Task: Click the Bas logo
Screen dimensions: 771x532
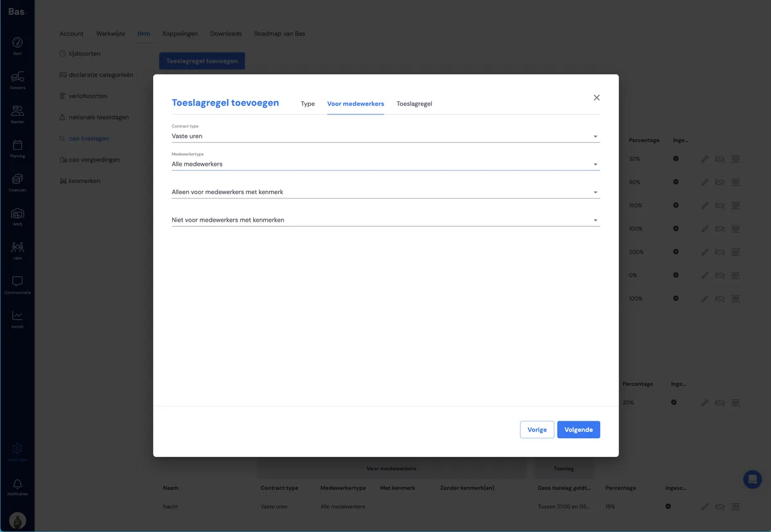Action: 17,12
